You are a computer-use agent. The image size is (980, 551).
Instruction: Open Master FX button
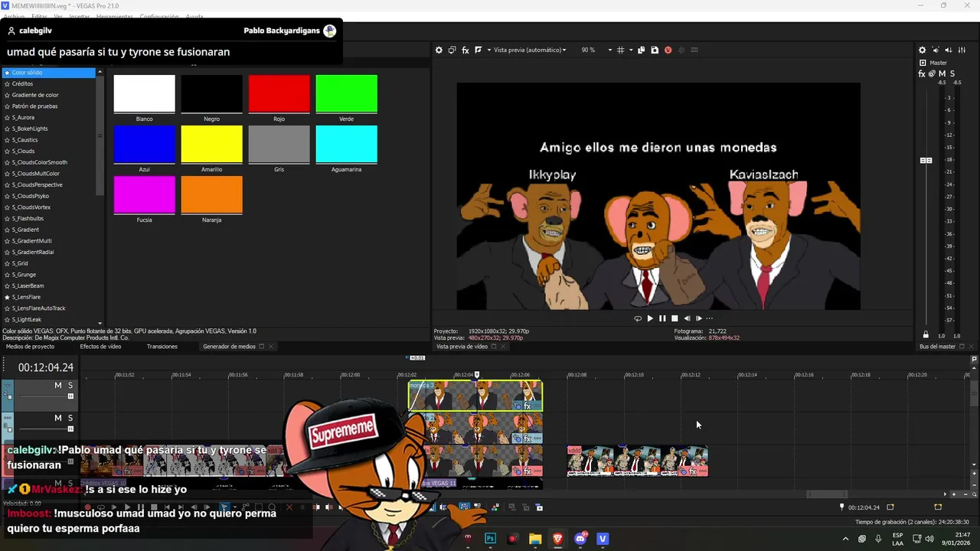click(922, 73)
